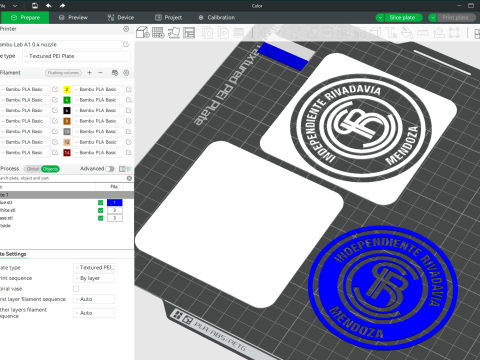Click the Auto orient toolbar icon

(174, 32)
